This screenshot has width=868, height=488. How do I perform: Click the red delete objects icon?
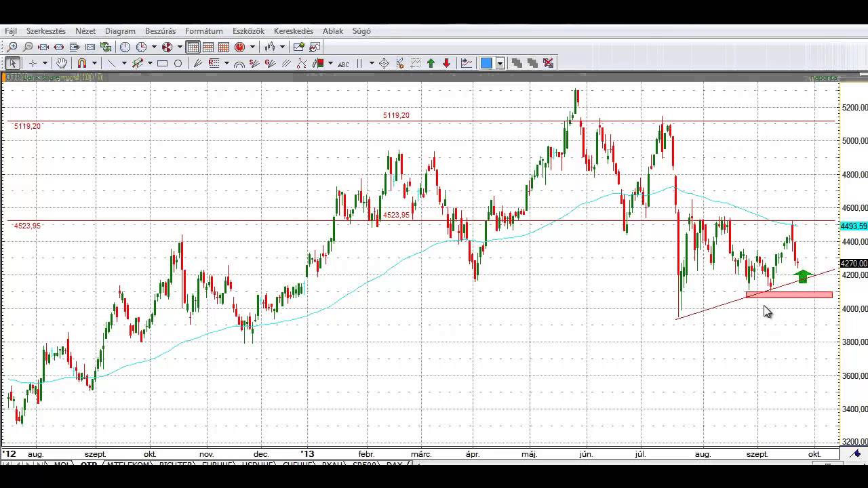(x=548, y=63)
